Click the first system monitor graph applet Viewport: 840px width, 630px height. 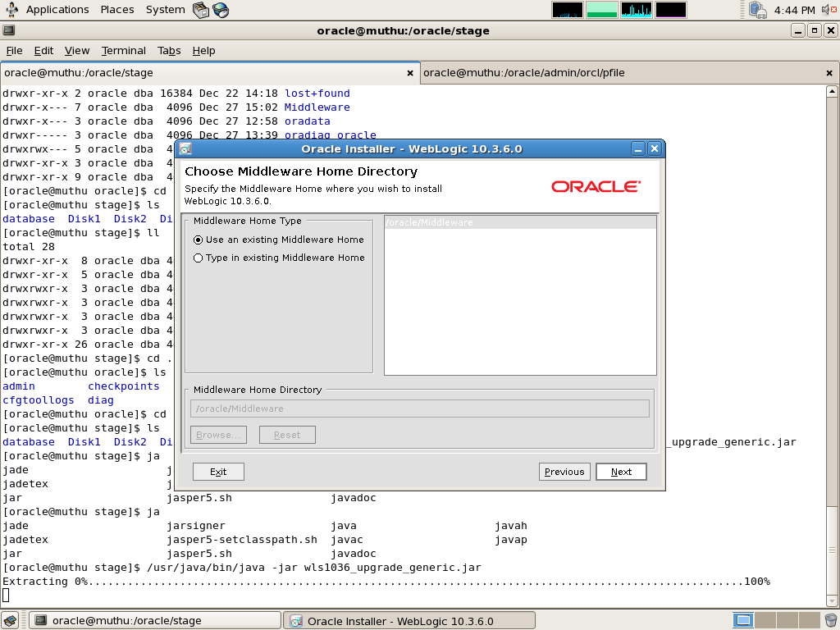click(568, 10)
